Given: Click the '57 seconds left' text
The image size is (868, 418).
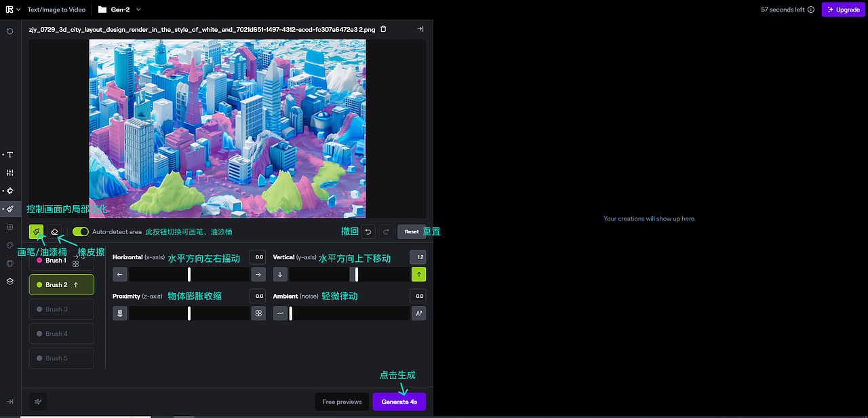Looking at the screenshot, I should click(x=783, y=9).
